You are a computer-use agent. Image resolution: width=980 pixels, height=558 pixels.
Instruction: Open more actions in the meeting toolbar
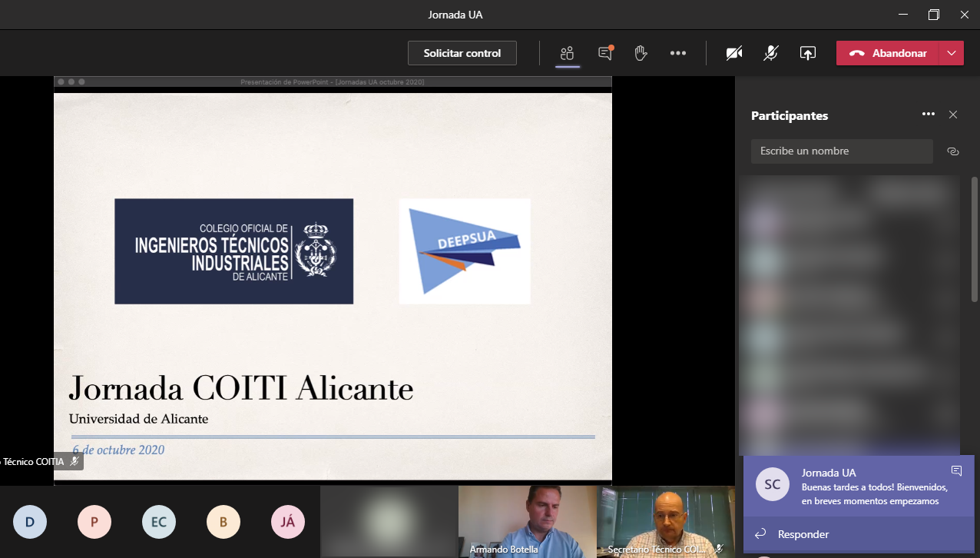click(677, 53)
